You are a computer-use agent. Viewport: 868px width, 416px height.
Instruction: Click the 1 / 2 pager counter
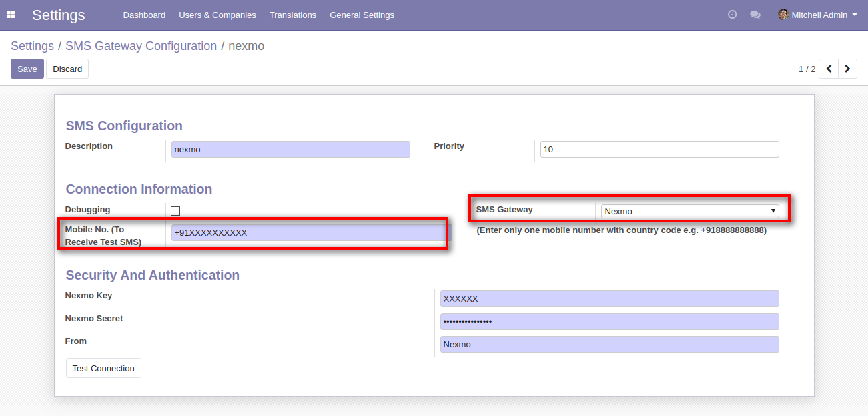[807, 69]
